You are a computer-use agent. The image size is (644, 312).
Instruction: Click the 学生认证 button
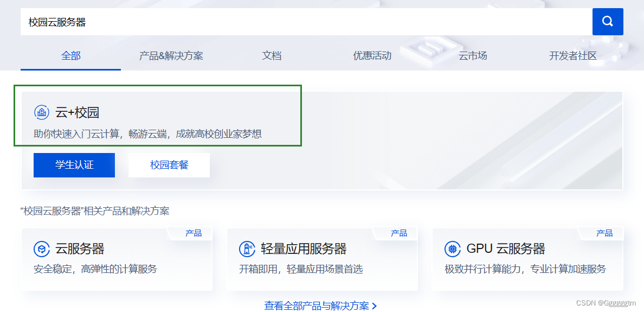point(74,165)
